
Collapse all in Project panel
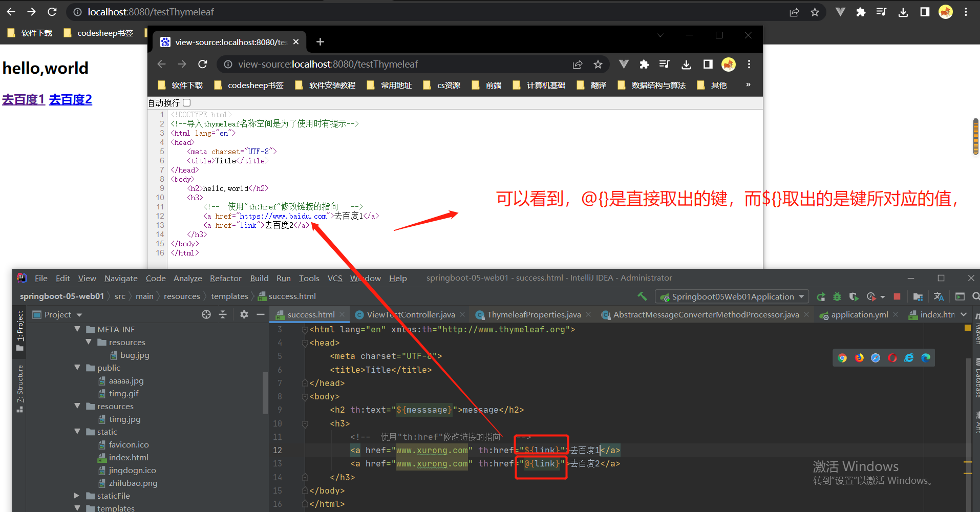223,314
